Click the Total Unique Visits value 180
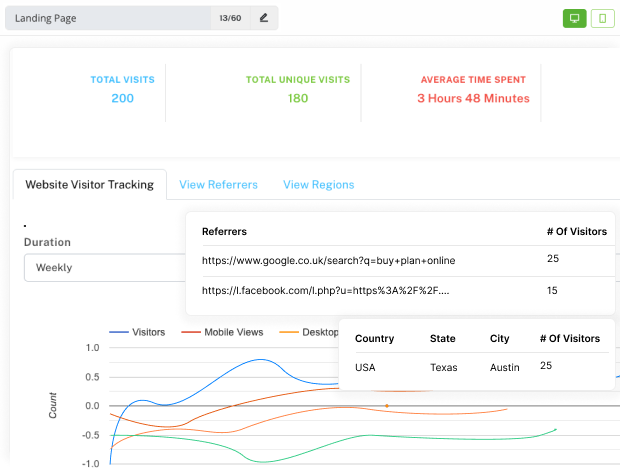620x470 pixels. click(x=298, y=98)
